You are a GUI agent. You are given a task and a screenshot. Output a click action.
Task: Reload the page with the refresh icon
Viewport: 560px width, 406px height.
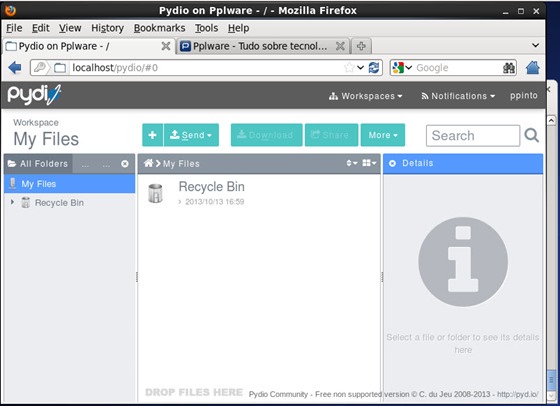[374, 67]
